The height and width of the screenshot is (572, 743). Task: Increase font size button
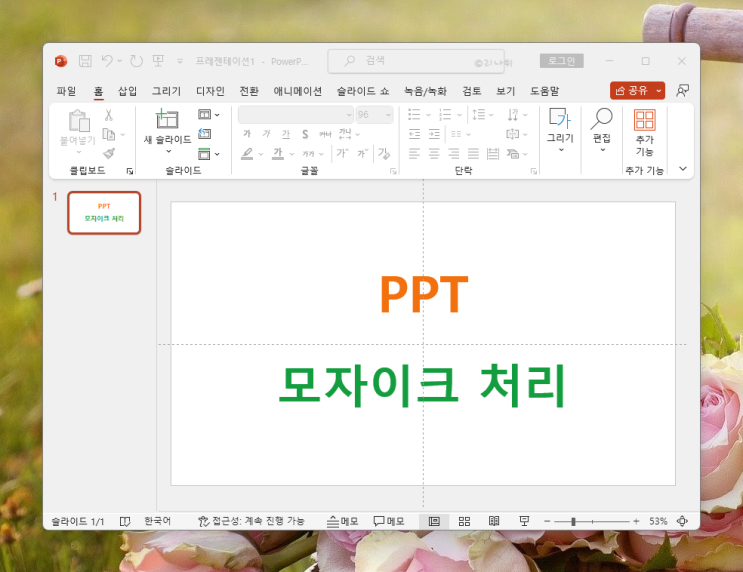[342, 153]
